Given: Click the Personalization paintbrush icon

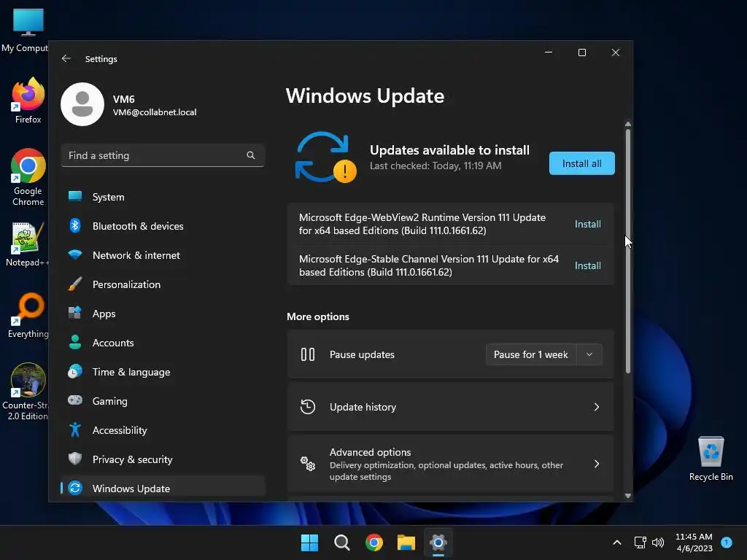Looking at the screenshot, I should pyautogui.click(x=75, y=284).
